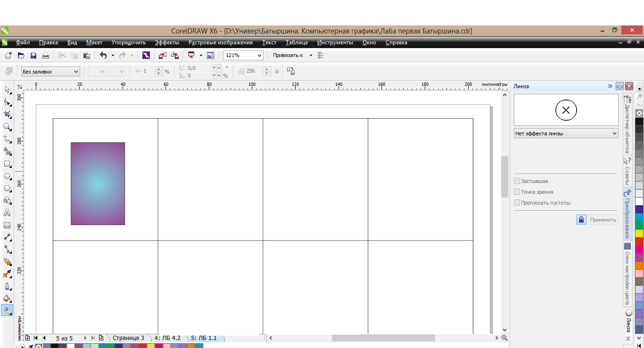644x348 pixels.
Task: Click the Undo arrow icon
Action: (103, 56)
